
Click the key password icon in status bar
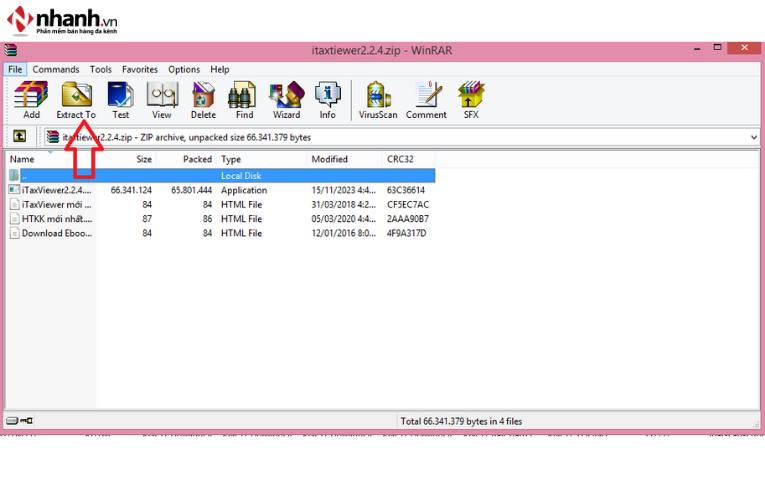point(26,420)
